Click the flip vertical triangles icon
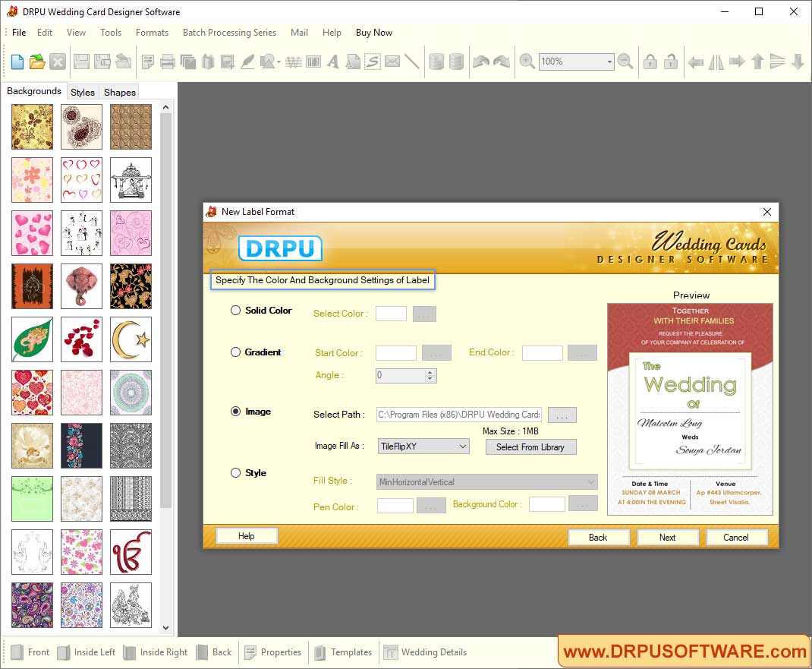The image size is (812, 669). point(777,62)
